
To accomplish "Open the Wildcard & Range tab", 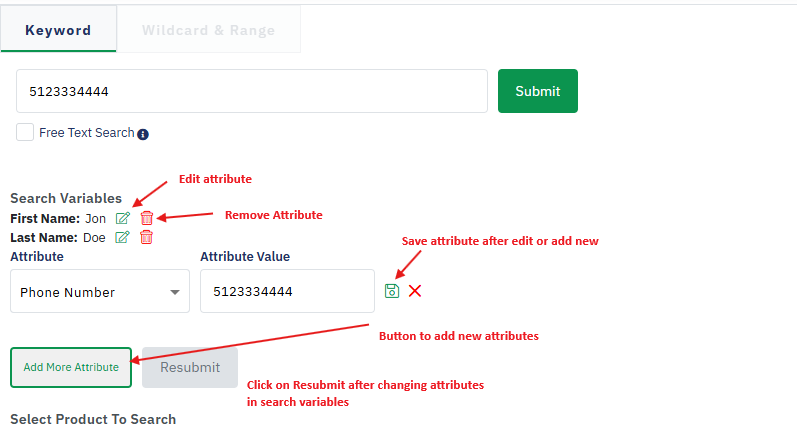I will [x=208, y=30].
